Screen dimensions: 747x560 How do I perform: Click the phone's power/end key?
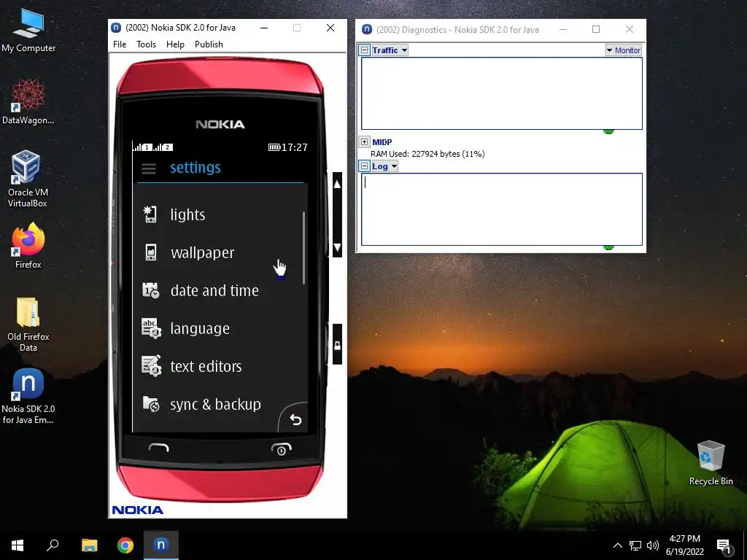(281, 449)
